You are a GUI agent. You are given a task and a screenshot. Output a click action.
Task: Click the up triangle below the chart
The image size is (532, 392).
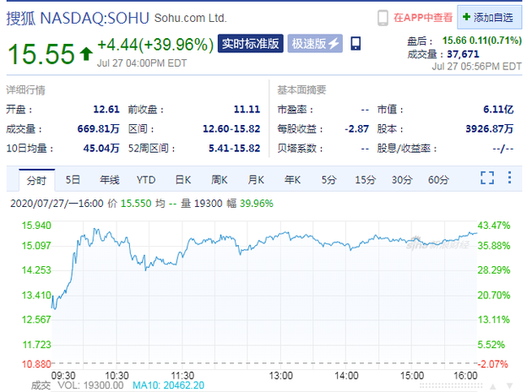[493, 386]
